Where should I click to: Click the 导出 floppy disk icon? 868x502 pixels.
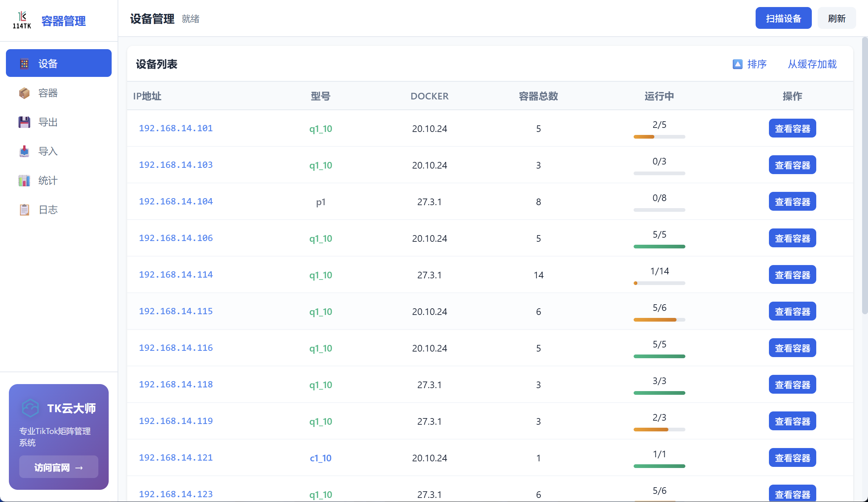[24, 122]
